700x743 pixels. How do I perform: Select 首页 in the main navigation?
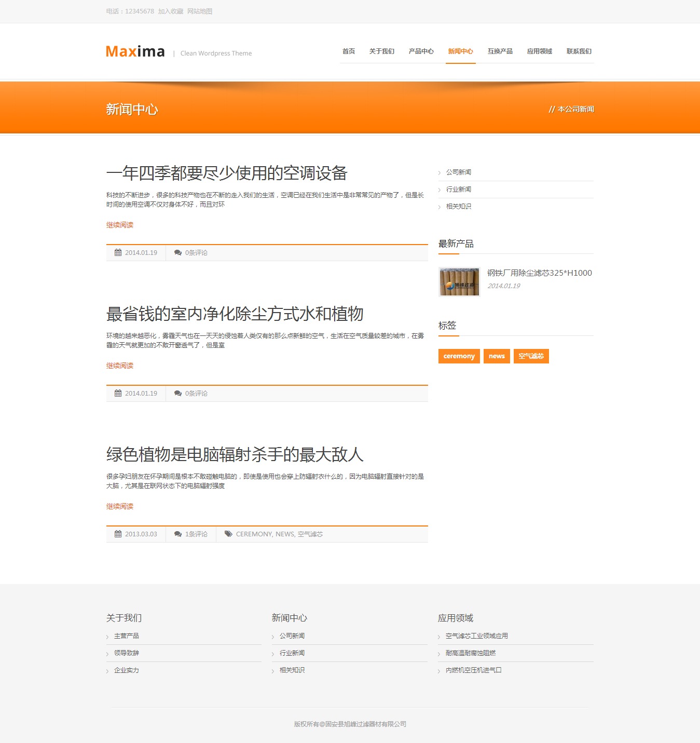click(349, 51)
